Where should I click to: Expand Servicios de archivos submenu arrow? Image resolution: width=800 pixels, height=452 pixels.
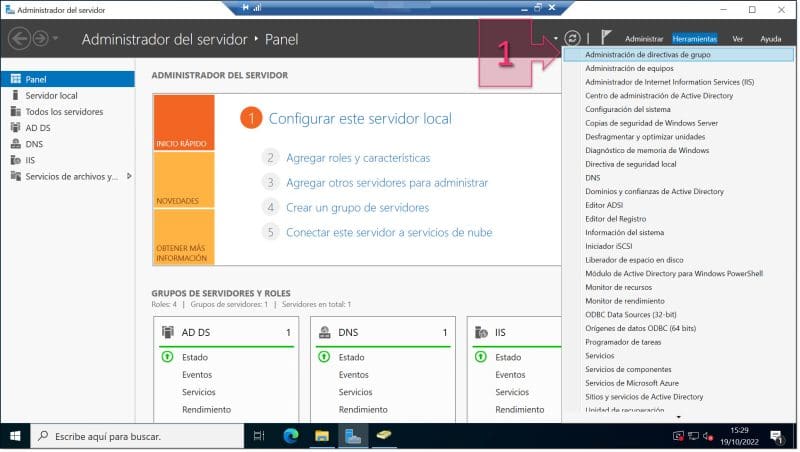(x=129, y=176)
